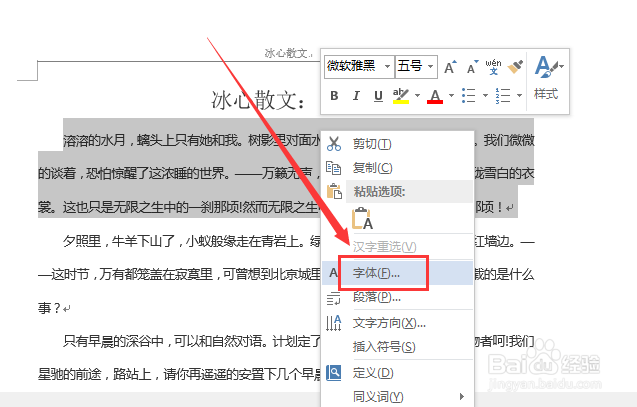Click the text direction icon
The image size is (637, 407).
[334, 323]
